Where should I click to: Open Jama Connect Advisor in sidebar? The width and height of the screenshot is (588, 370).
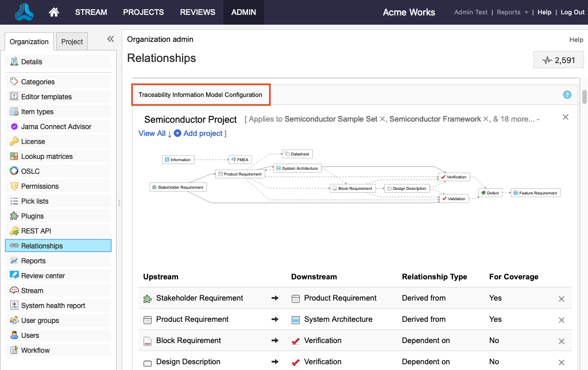[x=56, y=127]
